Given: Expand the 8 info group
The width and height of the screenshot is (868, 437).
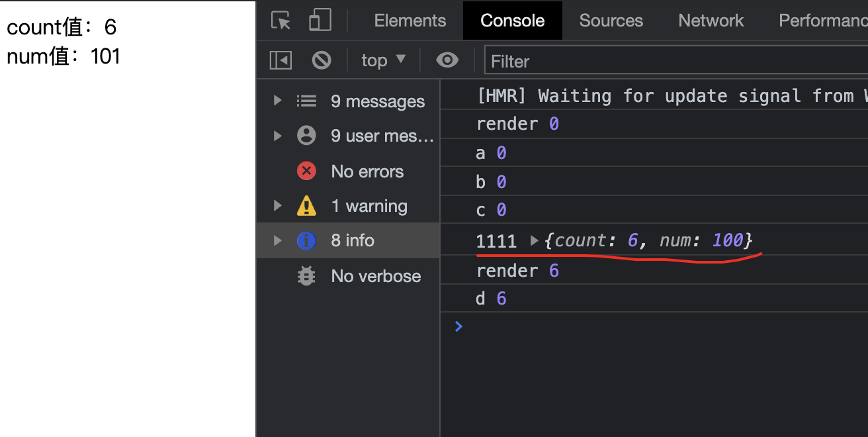Looking at the screenshot, I should pyautogui.click(x=278, y=240).
